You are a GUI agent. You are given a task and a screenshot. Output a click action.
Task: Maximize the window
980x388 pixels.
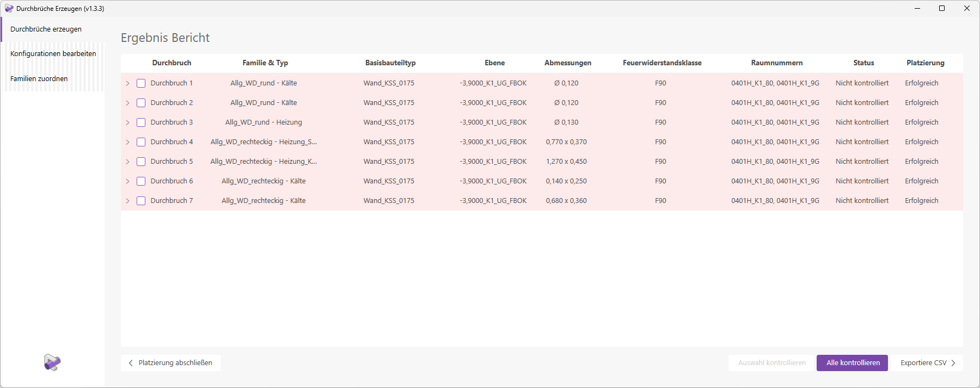tap(942, 9)
